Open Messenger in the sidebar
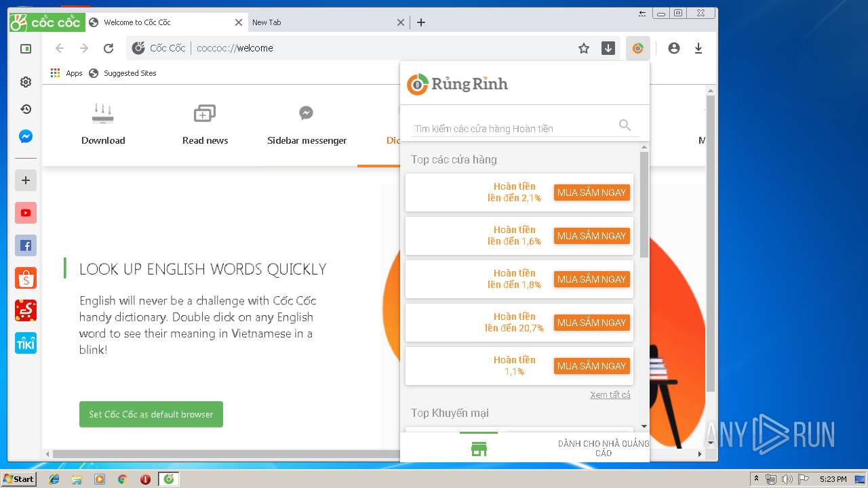868x488 pixels. (x=26, y=136)
